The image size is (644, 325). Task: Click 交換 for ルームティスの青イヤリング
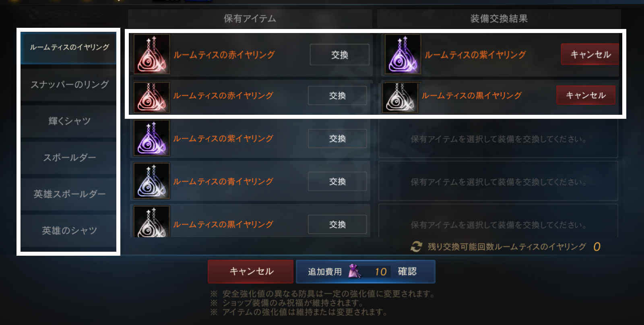(x=337, y=182)
